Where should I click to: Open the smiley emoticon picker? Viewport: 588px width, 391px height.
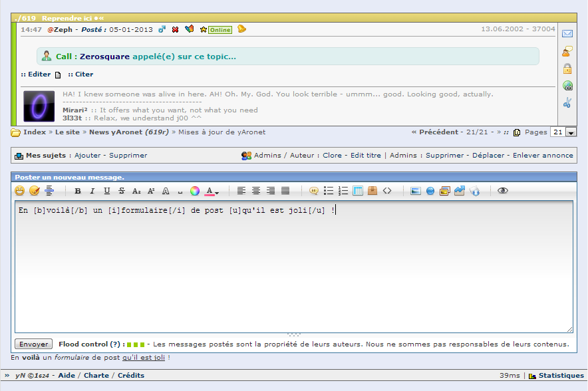tap(19, 191)
